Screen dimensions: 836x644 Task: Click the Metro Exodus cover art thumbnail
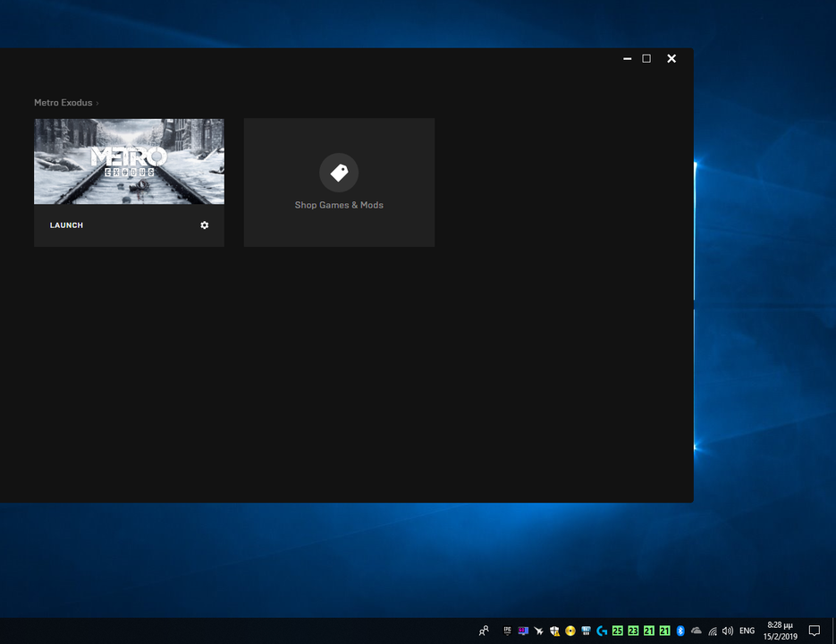tap(129, 161)
